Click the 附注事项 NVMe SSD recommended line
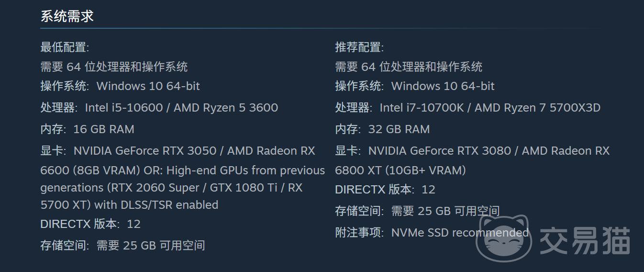The width and height of the screenshot is (644, 272). [432, 233]
